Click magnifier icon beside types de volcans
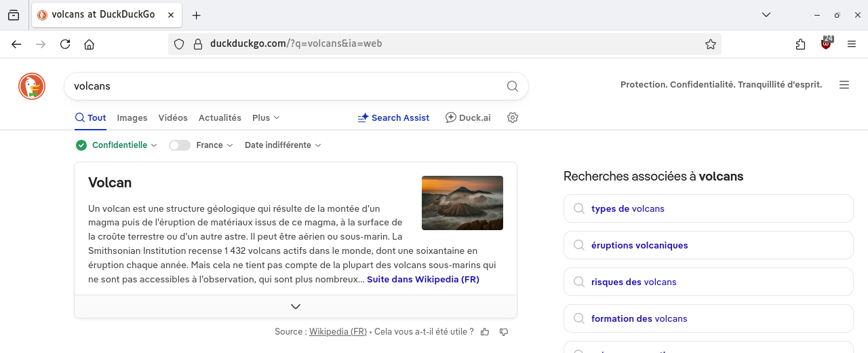 tap(579, 208)
